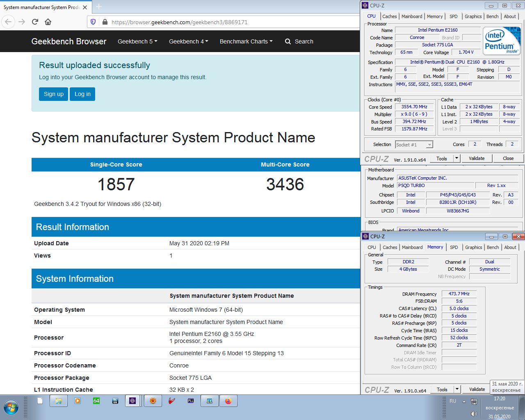Click the RU language indicator

click(x=453, y=401)
